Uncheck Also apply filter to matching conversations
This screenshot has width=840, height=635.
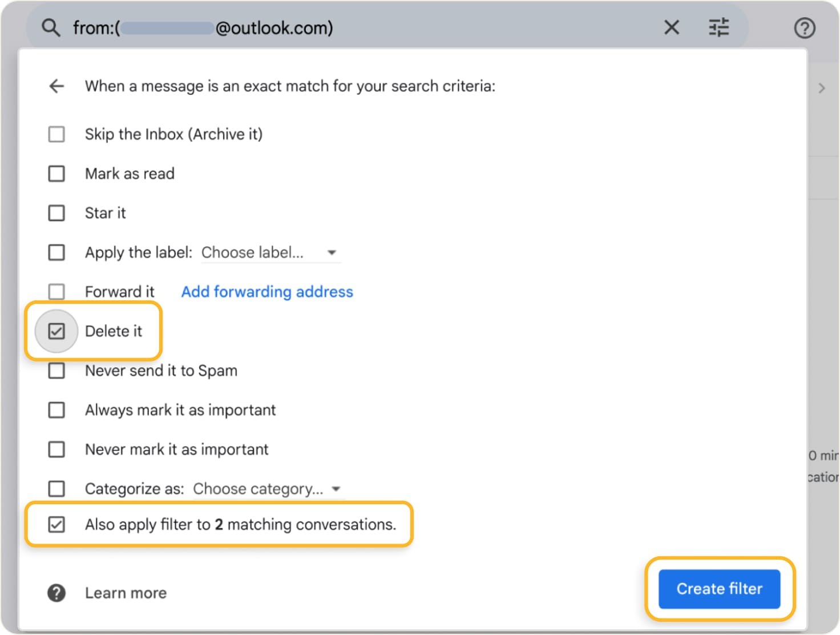[x=56, y=524]
